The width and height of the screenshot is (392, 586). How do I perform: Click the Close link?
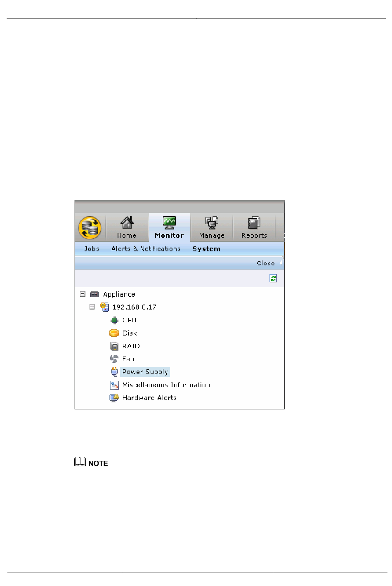[266, 263]
